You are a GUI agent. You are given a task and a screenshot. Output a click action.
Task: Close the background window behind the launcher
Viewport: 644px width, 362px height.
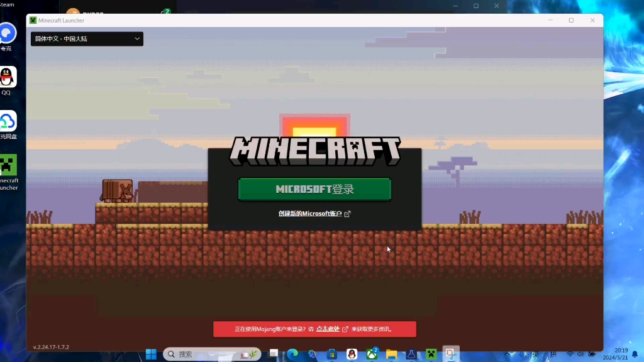(497, 6)
